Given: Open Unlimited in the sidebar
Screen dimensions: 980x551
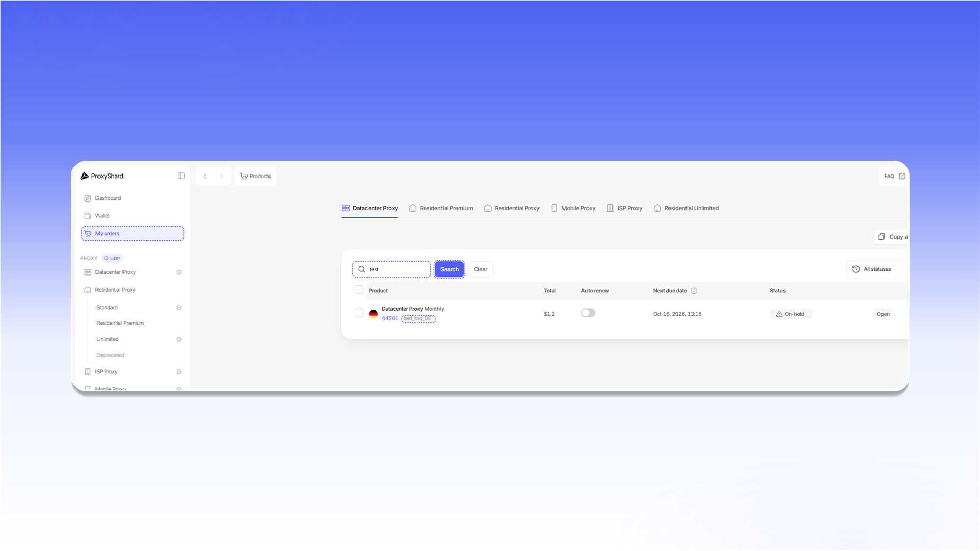Looking at the screenshot, I should pos(108,339).
